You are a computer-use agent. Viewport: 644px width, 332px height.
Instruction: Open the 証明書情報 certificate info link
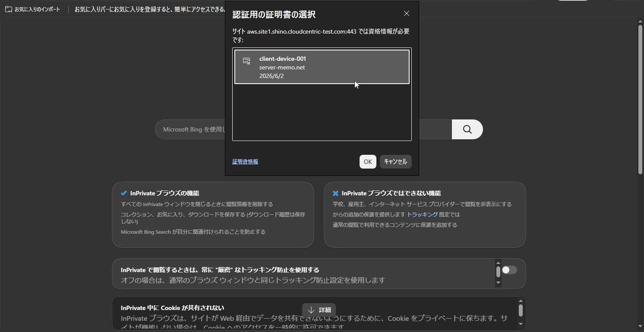click(x=245, y=162)
